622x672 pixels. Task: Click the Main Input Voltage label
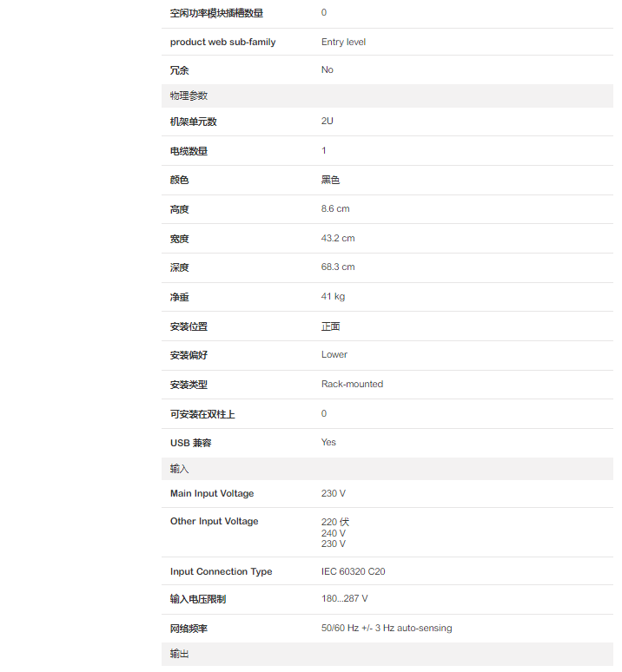coord(212,493)
